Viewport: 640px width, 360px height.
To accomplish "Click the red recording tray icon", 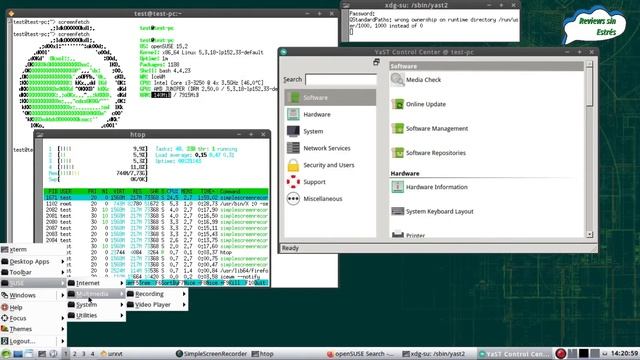I will 561,353.
